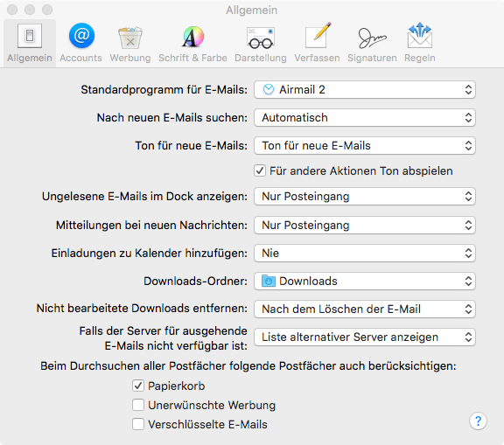Toggle 'Für andere Aktionen Ton abspielen' checkbox

260,170
